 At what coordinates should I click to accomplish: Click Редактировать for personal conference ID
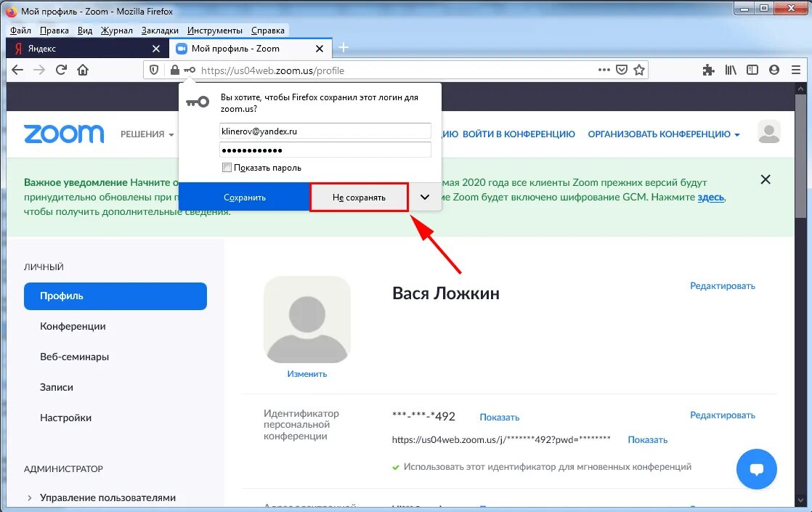coord(723,415)
